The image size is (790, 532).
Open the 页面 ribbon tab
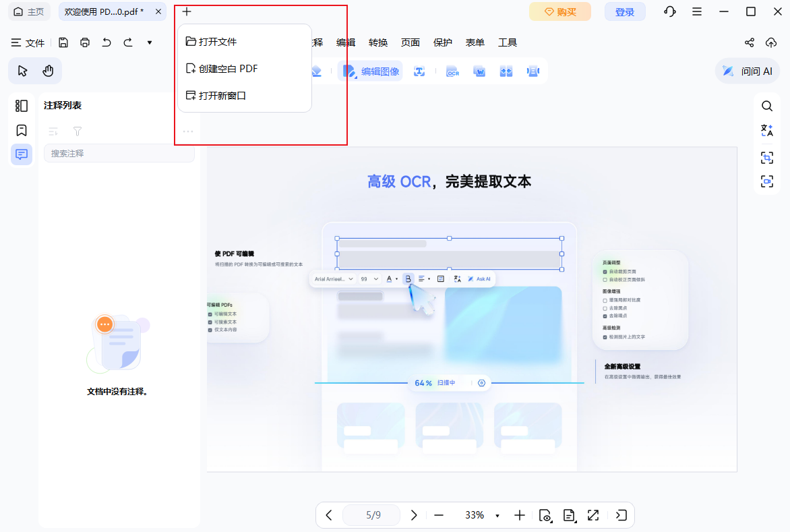pos(410,43)
